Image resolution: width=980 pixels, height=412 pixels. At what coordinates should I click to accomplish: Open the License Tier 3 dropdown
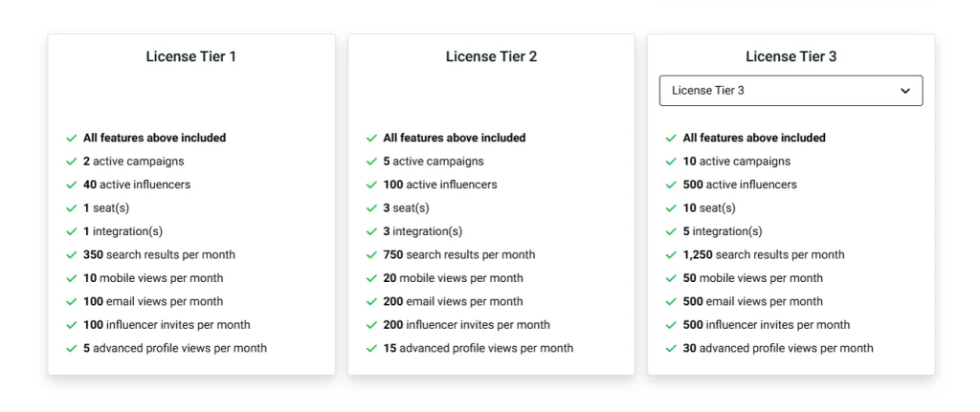(791, 91)
